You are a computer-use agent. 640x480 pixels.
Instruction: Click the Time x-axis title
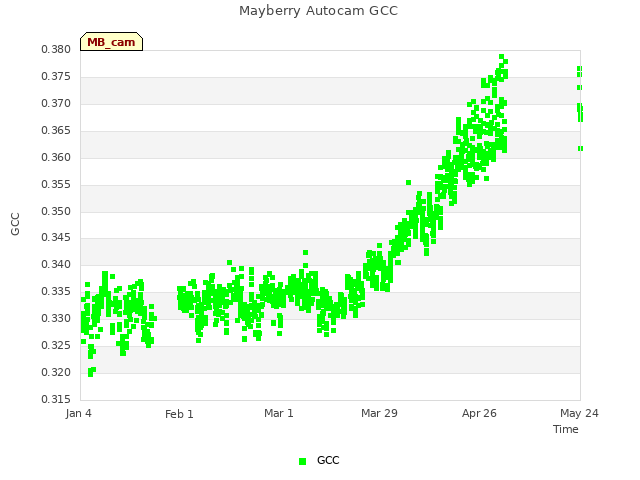pyautogui.click(x=566, y=429)
